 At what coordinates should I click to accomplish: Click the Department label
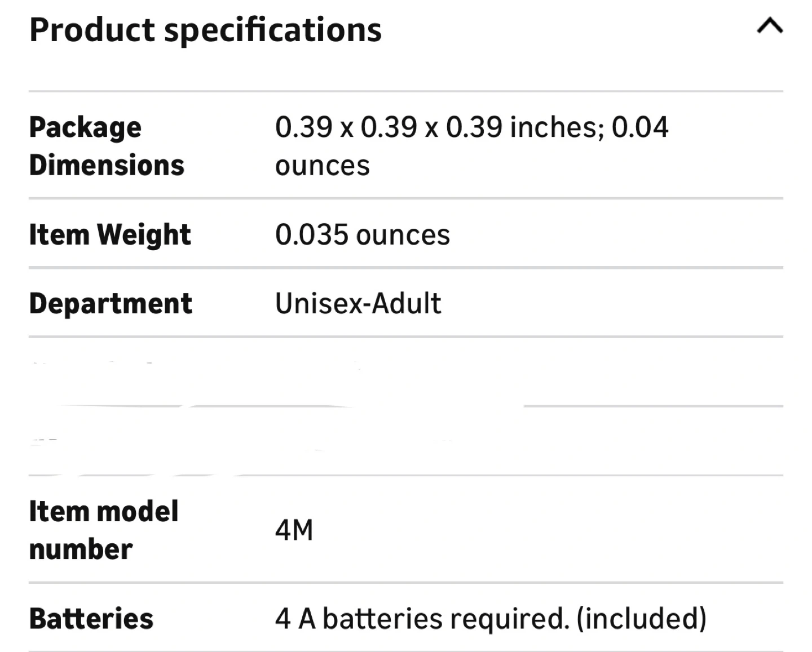point(111,304)
